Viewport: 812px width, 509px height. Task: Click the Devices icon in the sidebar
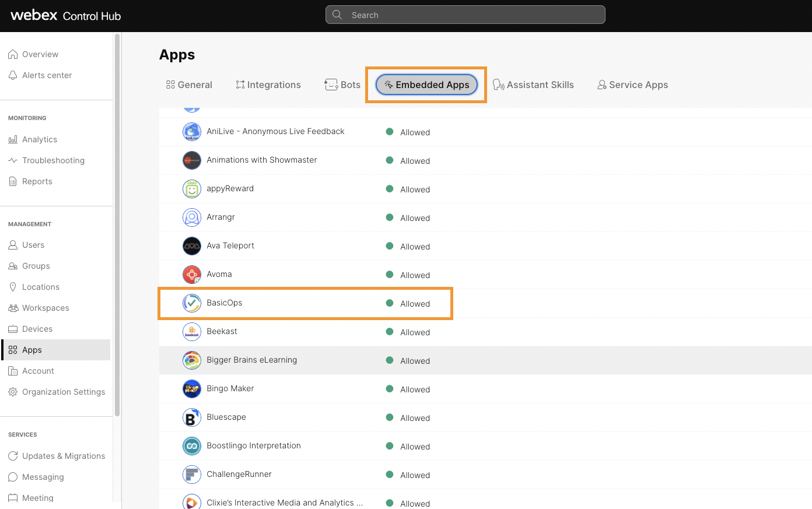(13, 329)
